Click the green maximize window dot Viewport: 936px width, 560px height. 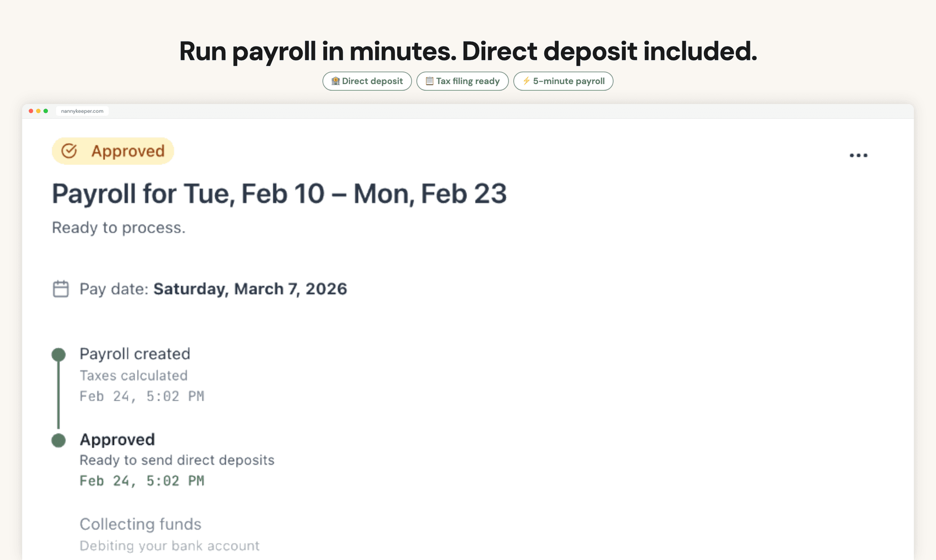pos(46,111)
